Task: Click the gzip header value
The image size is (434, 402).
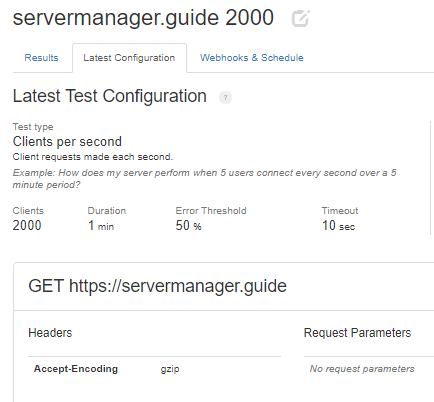Action: click(x=170, y=369)
